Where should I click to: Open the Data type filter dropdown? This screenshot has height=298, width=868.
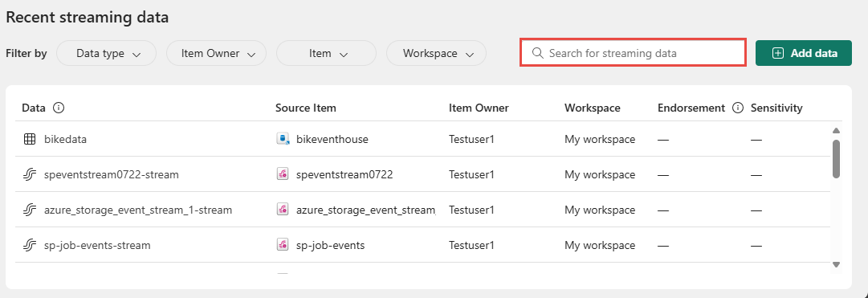[106, 53]
